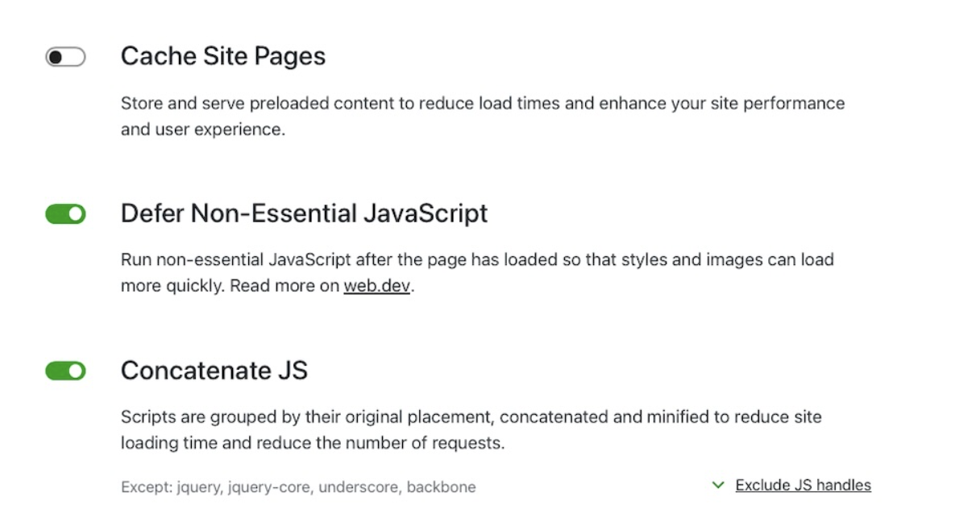This screenshot has height=530, width=980.
Task: Click the Cache Site Pages heading
Action: tap(223, 56)
